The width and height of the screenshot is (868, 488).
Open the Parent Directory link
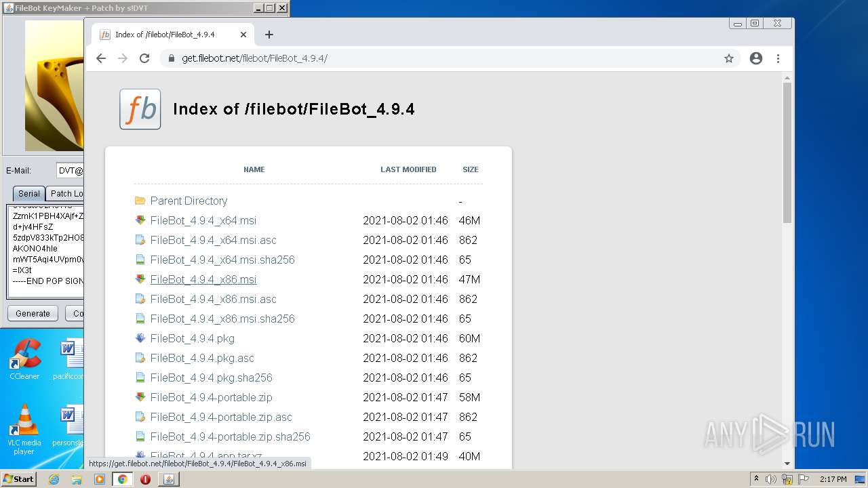pyautogui.click(x=189, y=201)
